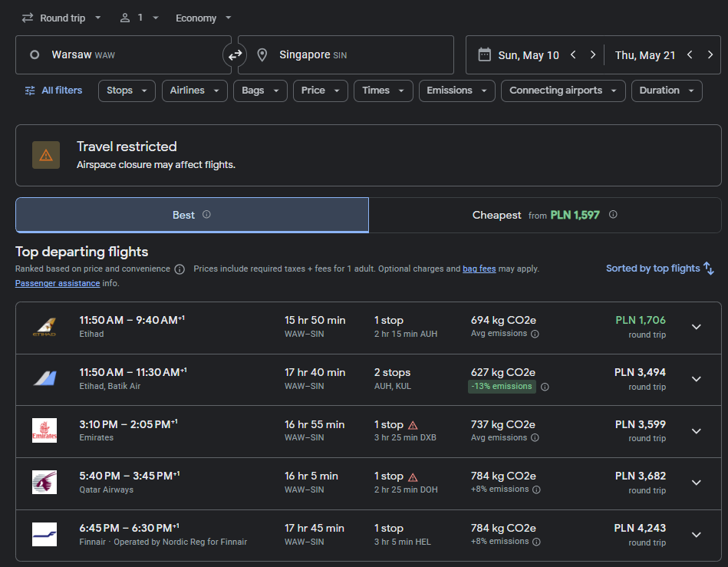The image size is (728, 567).
Task: Open emissions info for Finnair flight
Action: [536, 542]
